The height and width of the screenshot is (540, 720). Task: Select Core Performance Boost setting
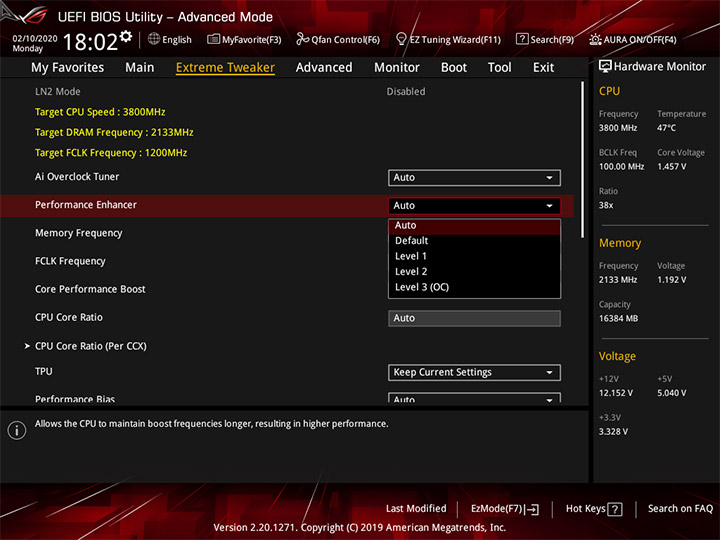tap(90, 289)
